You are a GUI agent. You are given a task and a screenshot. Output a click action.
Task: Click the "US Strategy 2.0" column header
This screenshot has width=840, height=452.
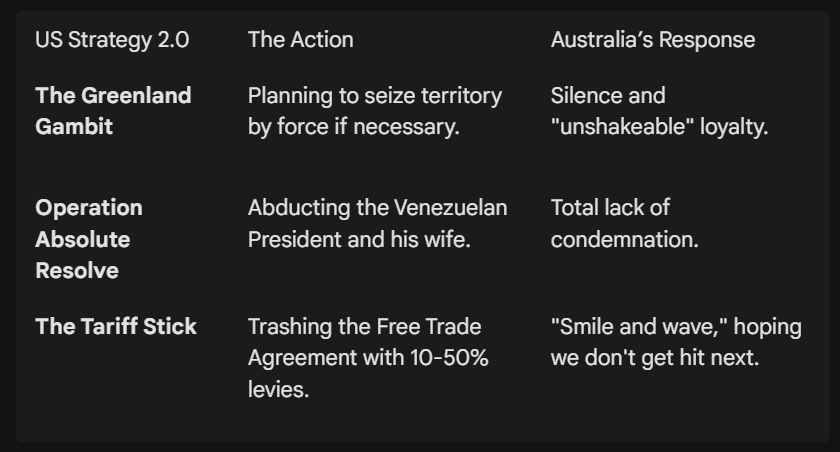click(112, 40)
